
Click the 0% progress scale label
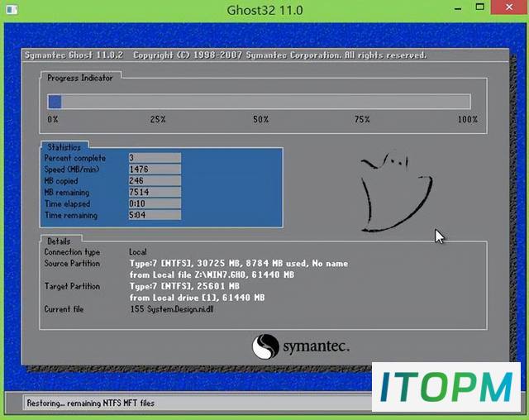(x=53, y=119)
